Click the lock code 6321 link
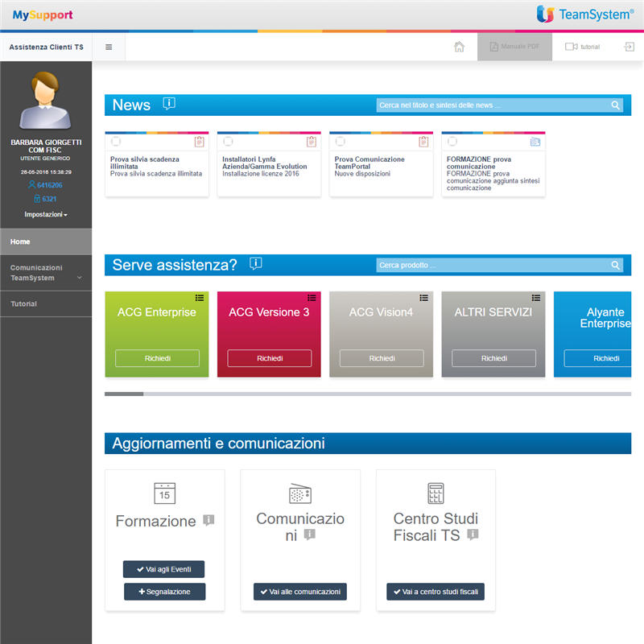 coord(45,199)
